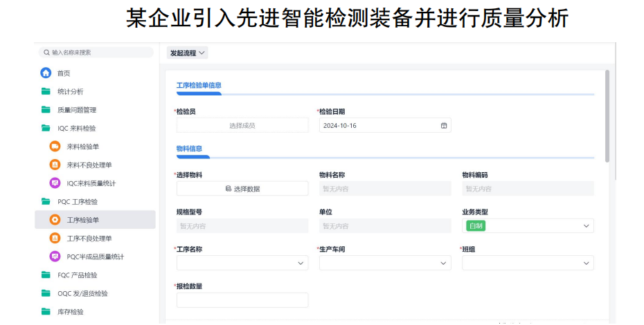Click the orange truck icon for 来料检验单
The width and height of the screenshot is (644, 325).
(55, 147)
